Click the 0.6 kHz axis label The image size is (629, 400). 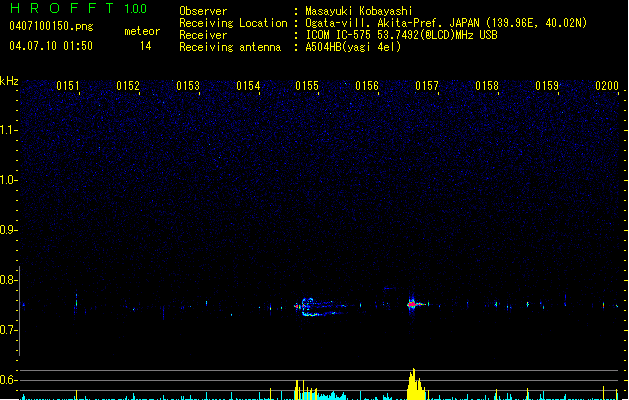point(8,380)
